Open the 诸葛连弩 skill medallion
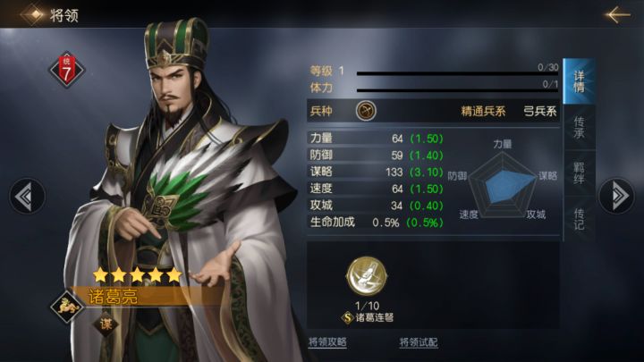Screen dimensions: 644x362 pos(367,276)
